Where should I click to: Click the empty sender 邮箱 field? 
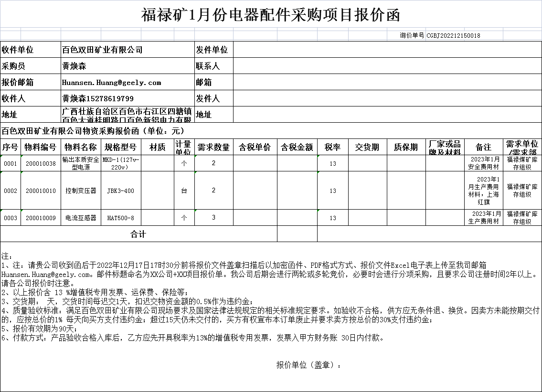pos(387,82)
